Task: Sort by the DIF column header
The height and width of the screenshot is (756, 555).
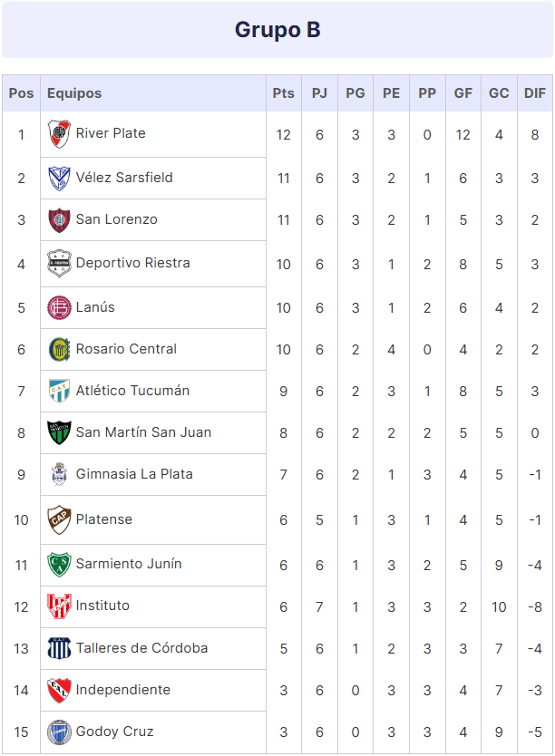Action: tap(535, 93)
